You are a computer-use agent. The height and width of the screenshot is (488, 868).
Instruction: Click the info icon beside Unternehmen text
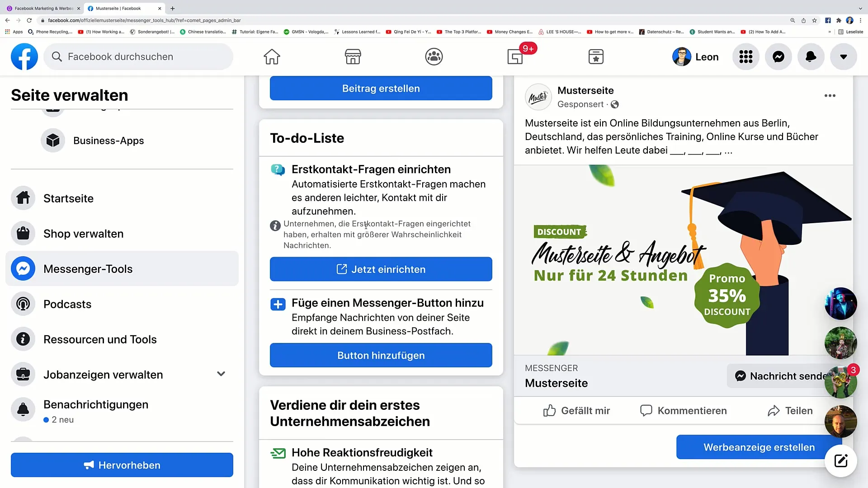tap(275, 225)
